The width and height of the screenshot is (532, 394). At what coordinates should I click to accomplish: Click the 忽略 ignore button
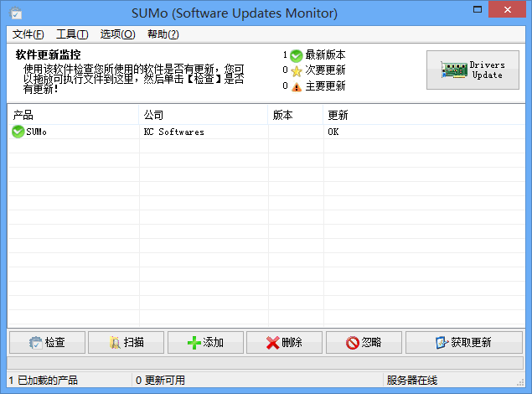(364, 342)
